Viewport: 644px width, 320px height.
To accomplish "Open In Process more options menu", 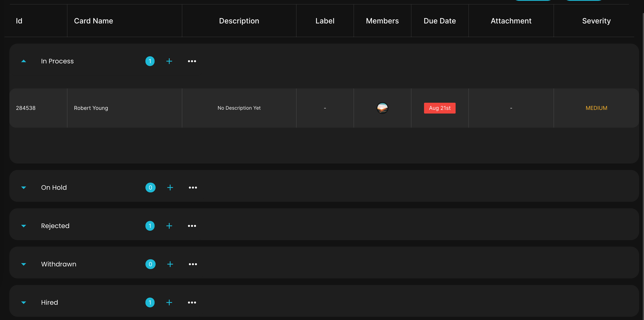I will [192, 61].
